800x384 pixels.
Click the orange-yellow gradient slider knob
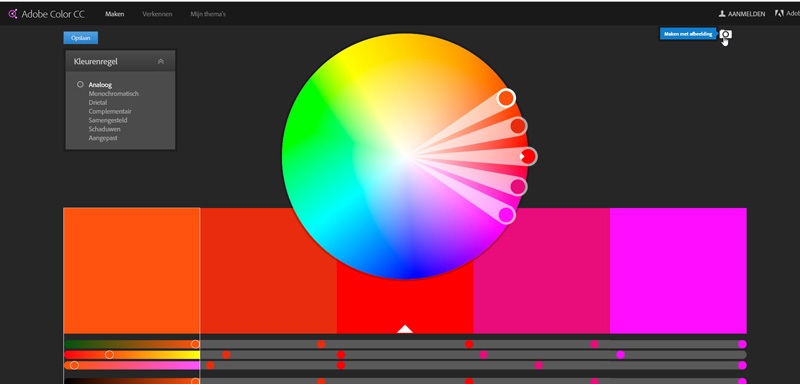109,354
